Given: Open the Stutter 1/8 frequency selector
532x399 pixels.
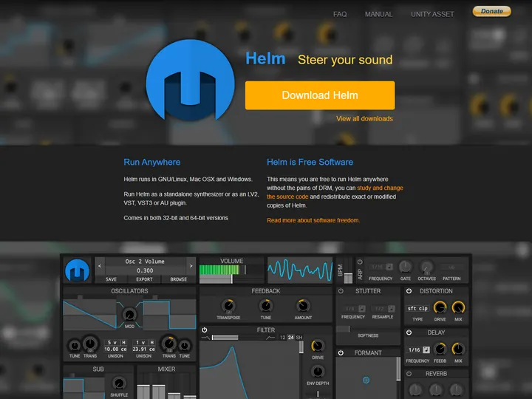Looking at the screenshot, I should coord(349,309).
